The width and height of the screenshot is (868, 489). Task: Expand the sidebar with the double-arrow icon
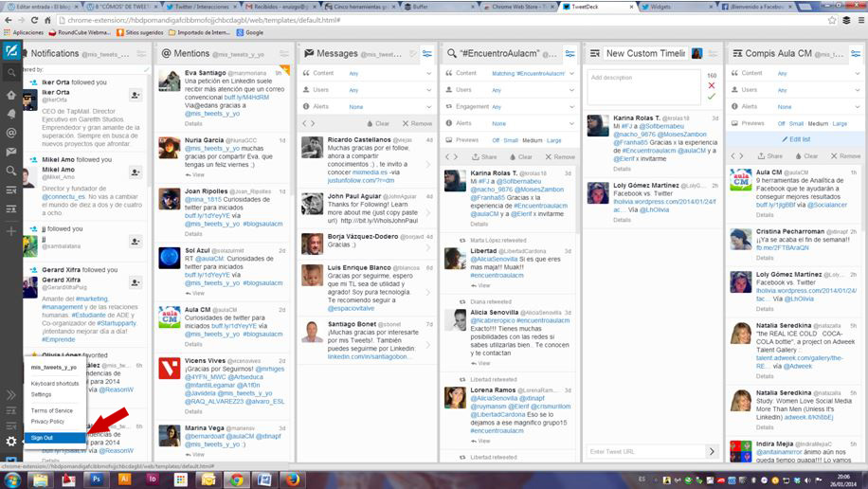pos(10,394)
